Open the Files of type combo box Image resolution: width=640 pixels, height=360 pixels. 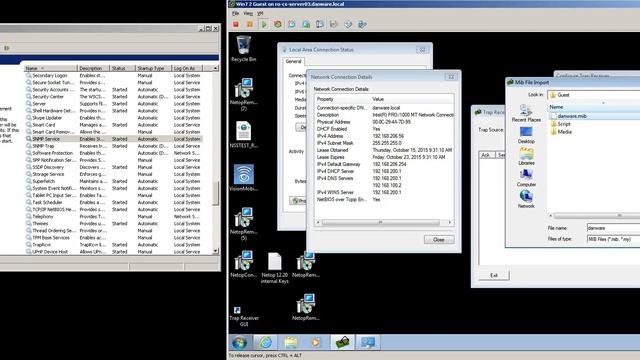(613, 239)
